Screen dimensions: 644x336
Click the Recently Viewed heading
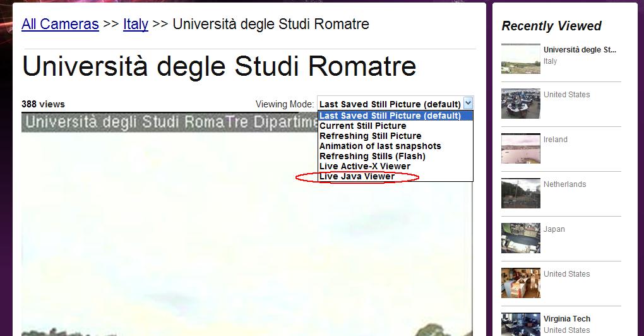coord(551,26)
